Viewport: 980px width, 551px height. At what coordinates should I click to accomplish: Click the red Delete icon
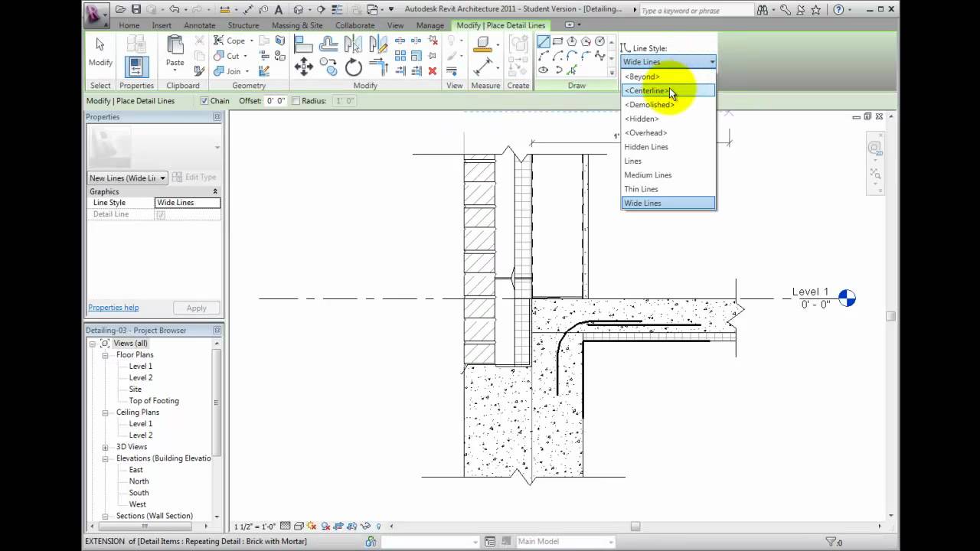433,70
